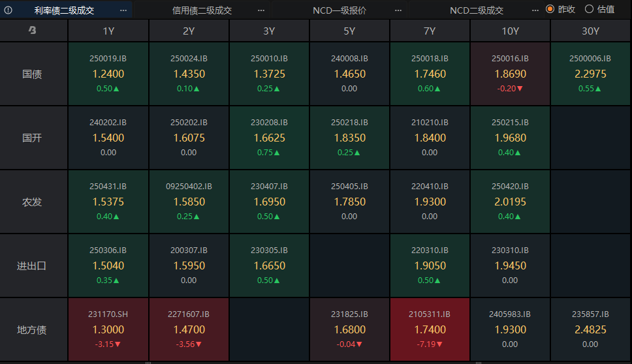Select the 250215.IB 国开 10Y cell
632x364 pixels.
[510, 138]
